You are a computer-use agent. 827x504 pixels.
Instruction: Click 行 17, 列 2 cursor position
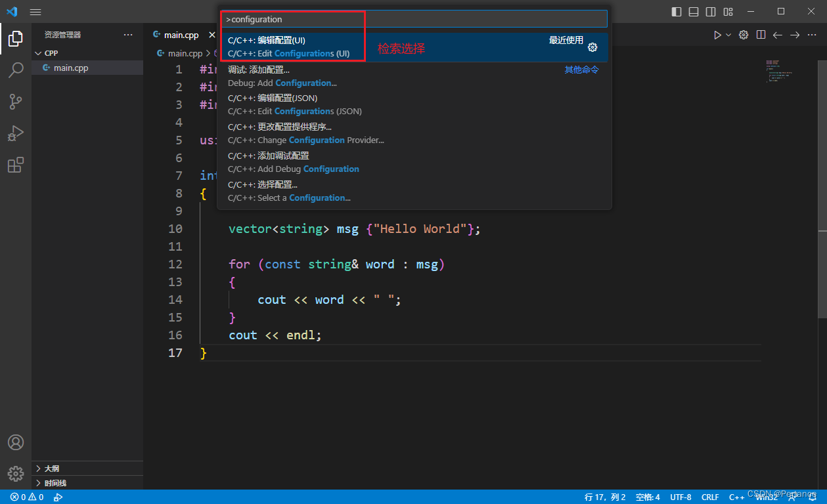(605, 497)
